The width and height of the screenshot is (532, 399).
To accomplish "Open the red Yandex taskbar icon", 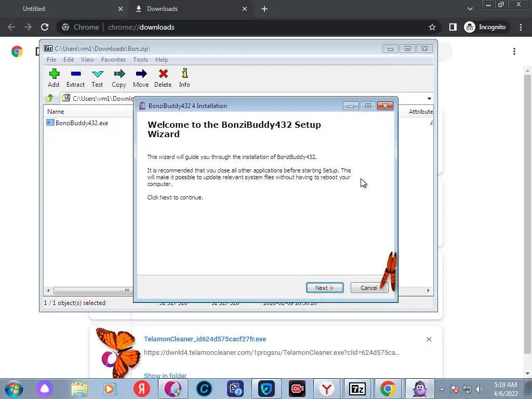I will pyautogui.click(x=141, y=389).
